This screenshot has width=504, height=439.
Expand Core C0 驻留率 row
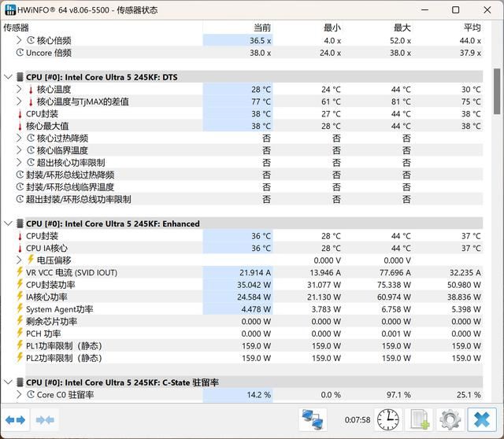click(19, 394)
